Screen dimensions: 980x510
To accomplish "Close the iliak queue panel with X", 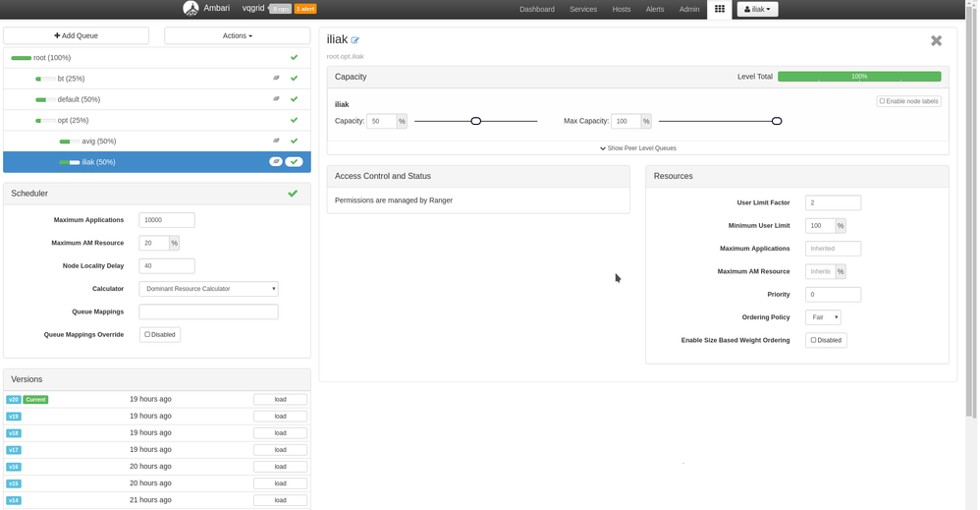I will coord(936,40).
